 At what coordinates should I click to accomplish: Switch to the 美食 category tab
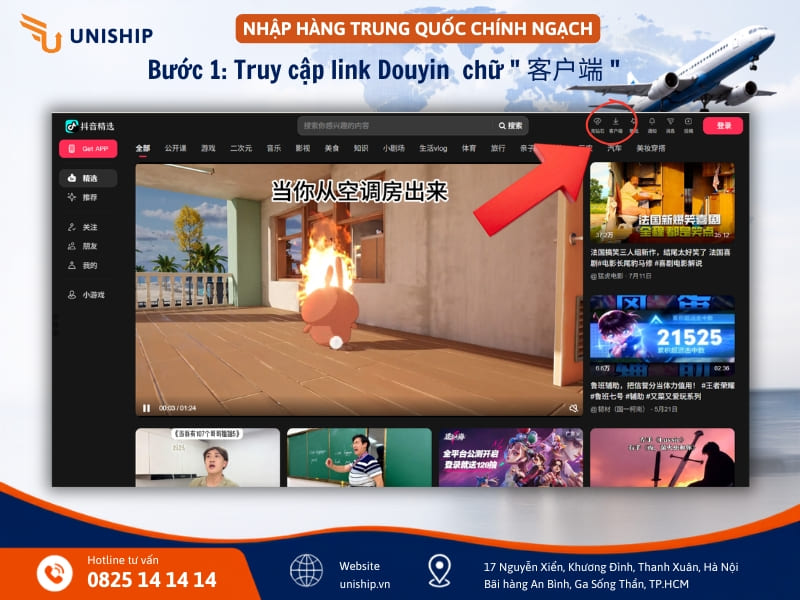pos(332,148)
